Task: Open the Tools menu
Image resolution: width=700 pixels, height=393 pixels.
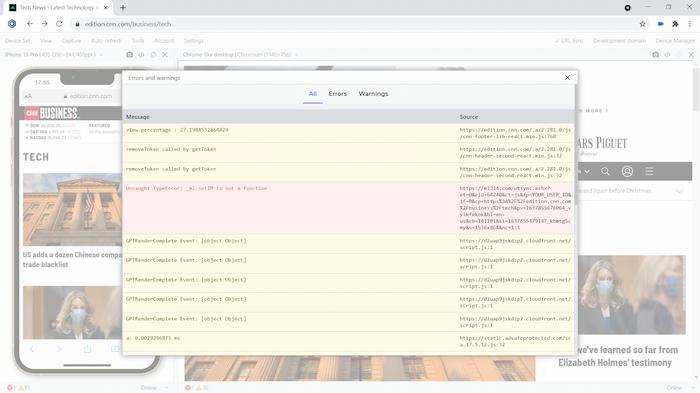Action: (x=138, y=41)
